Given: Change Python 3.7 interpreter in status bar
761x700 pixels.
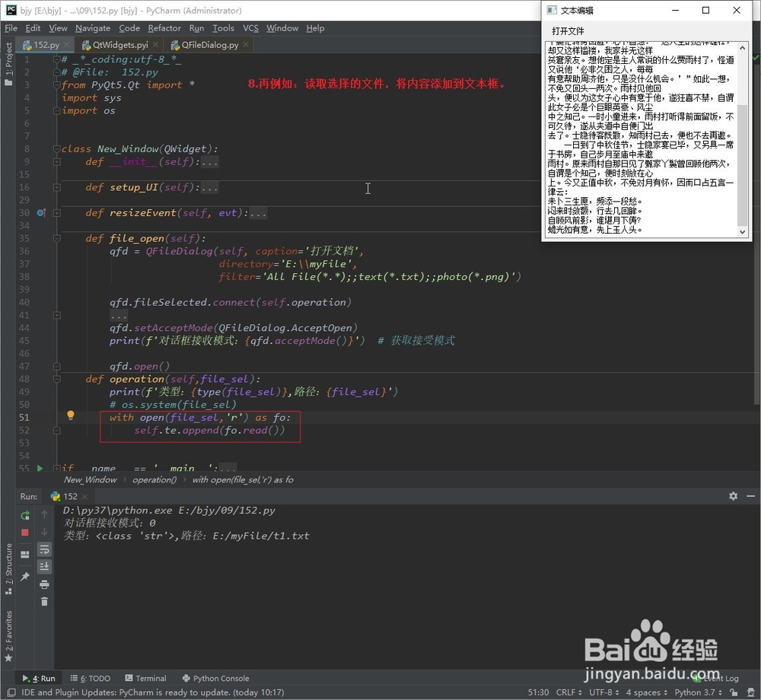Looking at the screenshot, I should pyautogui.click(x=698, y=692).
